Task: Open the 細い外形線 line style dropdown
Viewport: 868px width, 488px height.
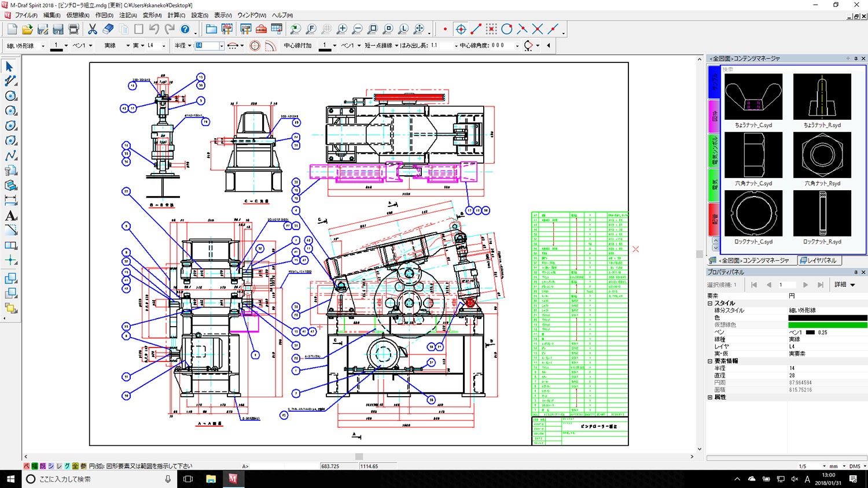Action: 43,46
